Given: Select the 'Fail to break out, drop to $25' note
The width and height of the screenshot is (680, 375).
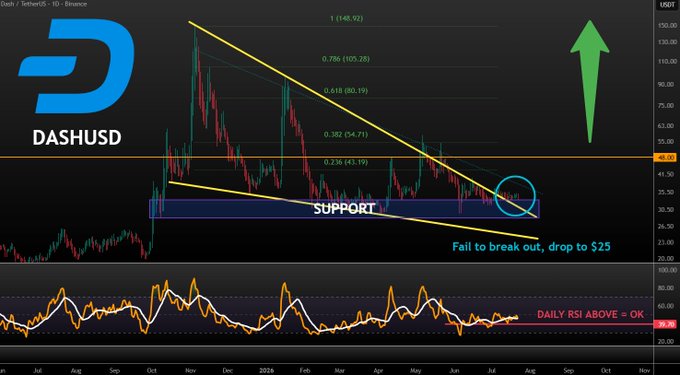Looking at the screenshot, I should click(531, 247).
